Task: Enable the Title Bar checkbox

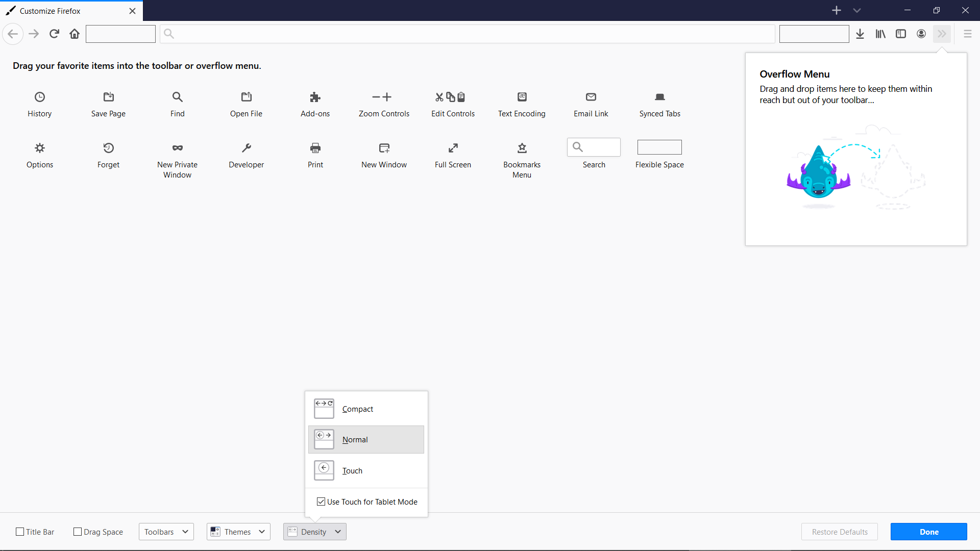Action: tap(20, 532)
